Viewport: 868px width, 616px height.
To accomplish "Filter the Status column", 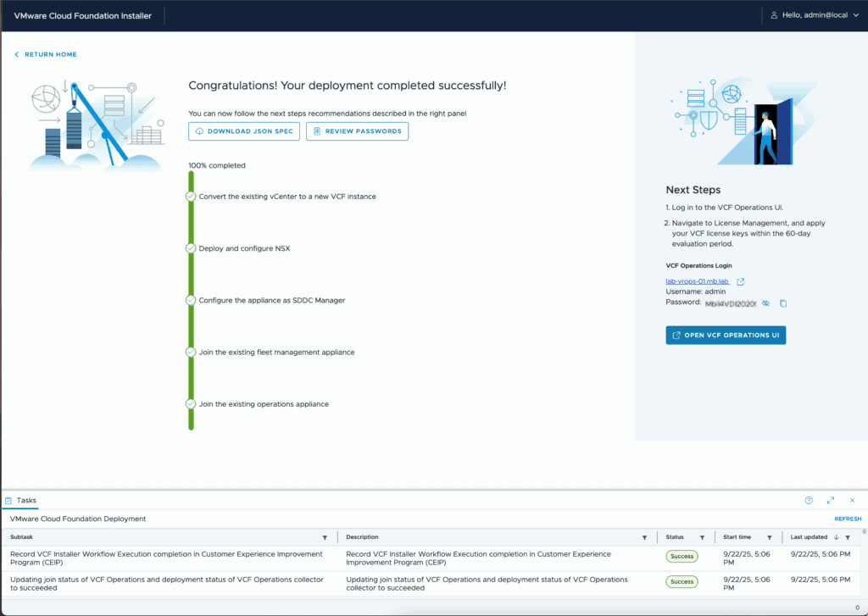I will pos(702,537).
